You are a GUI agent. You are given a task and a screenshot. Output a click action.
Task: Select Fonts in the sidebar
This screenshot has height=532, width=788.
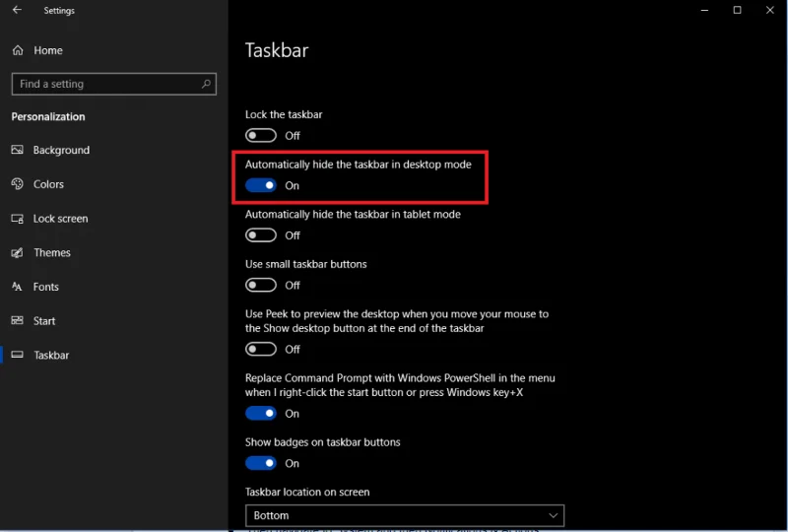[x=113, y=287]
